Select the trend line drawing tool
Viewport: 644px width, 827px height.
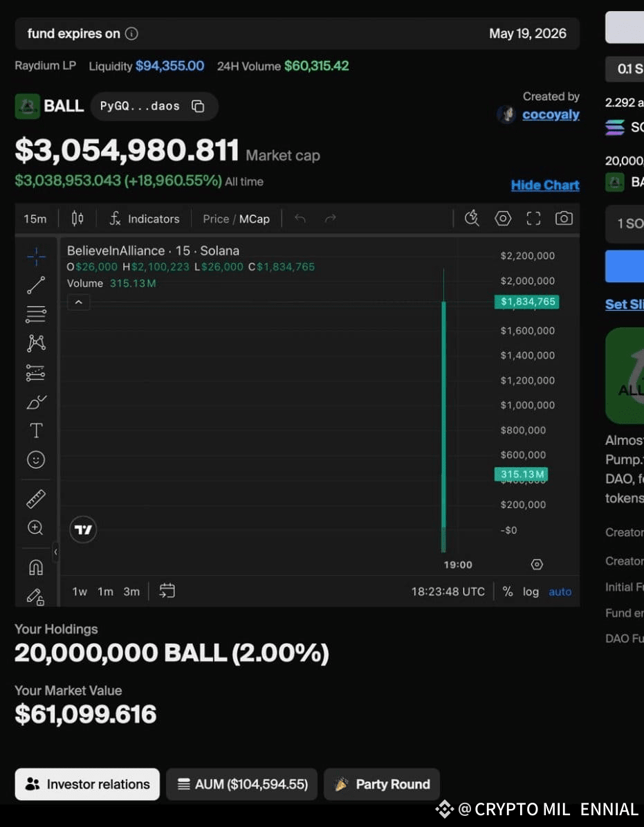(36, 285)
